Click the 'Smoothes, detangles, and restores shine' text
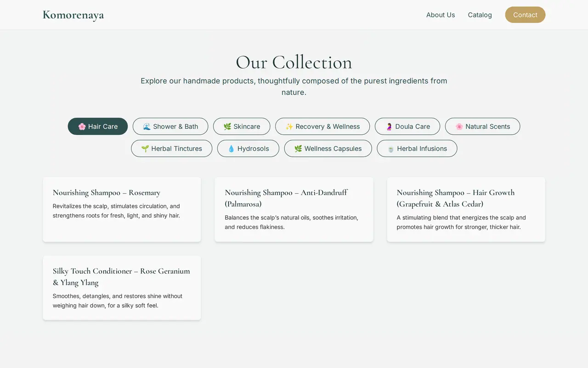588x368 pixels. [118, 301]
